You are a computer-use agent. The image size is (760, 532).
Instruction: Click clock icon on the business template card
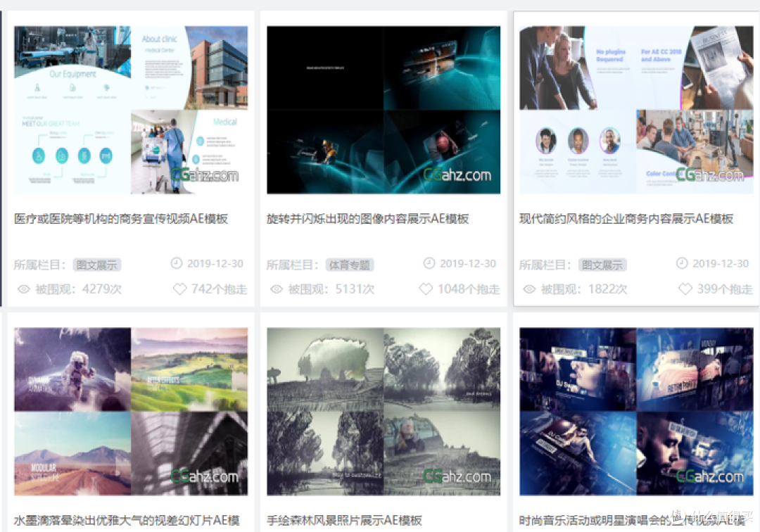click(x=682, y=263)
